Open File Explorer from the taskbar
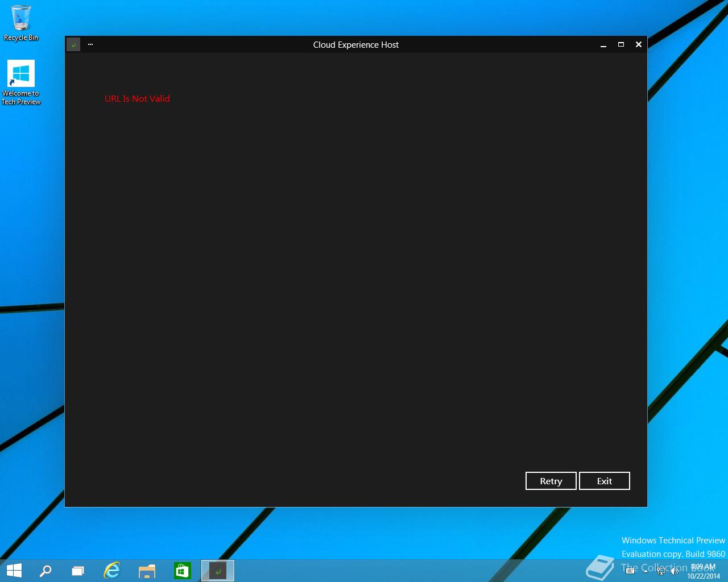Image resolution: width=728 pixels, height=582 pixels. tap(147, 571)
